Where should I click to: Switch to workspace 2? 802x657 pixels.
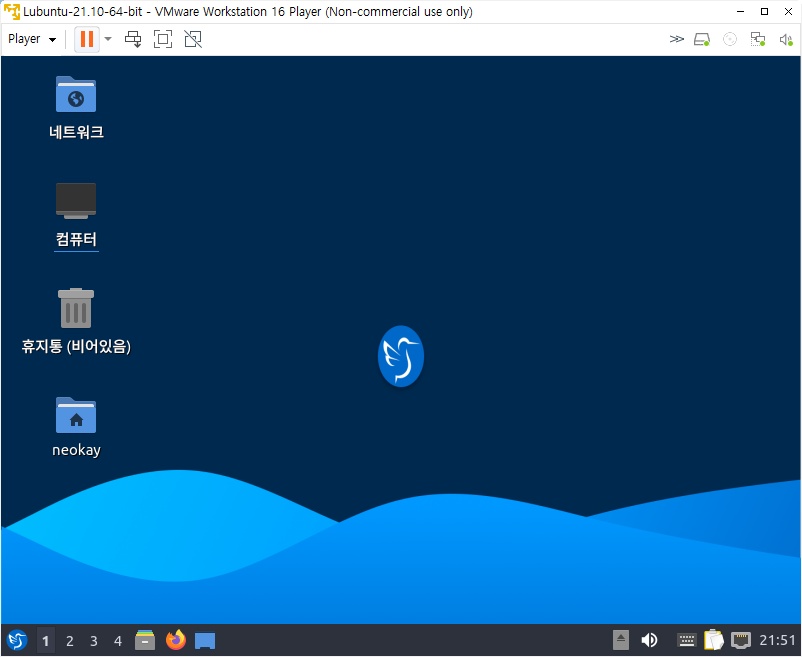[70, 641]
